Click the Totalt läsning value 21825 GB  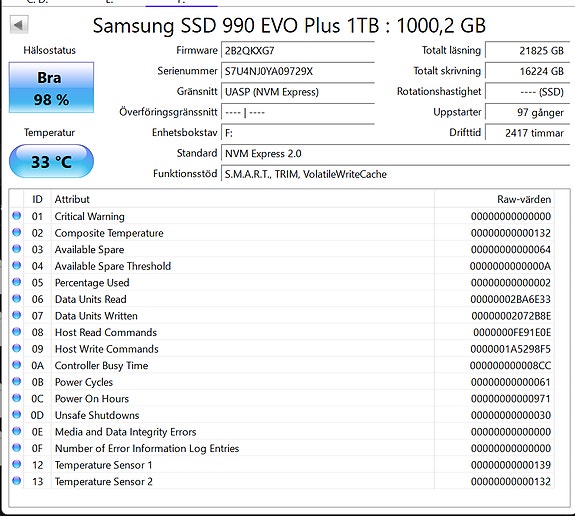coord(527,51)
